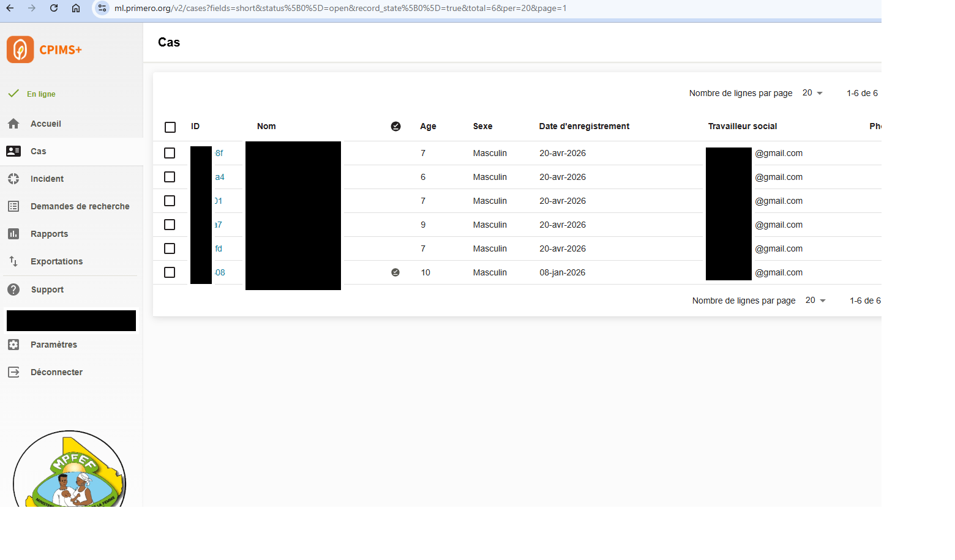Open the bottom rows-per-page dropdown
This screenshot has height=560, width=955.
(x=815, y=301)
